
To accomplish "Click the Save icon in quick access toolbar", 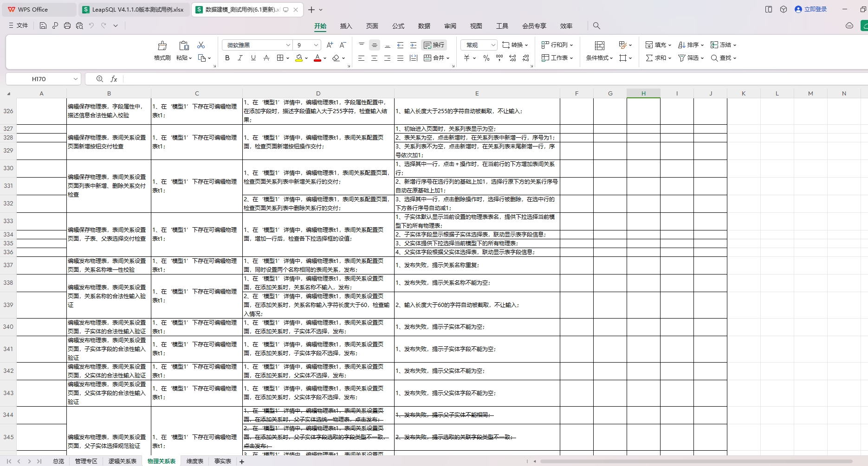I will [43, 26].
